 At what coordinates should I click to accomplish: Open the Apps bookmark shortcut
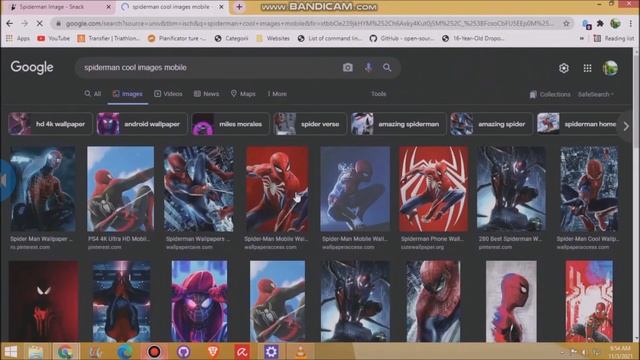18,38
